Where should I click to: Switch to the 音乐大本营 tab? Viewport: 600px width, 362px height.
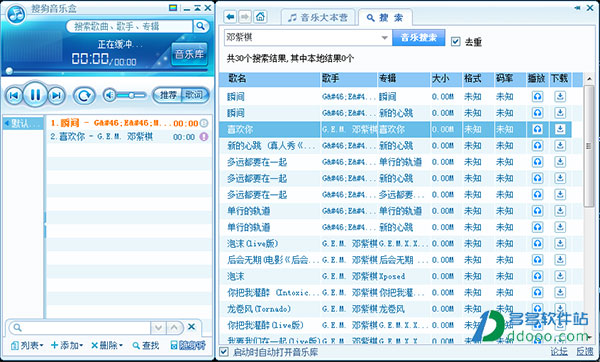pos(318,18)
